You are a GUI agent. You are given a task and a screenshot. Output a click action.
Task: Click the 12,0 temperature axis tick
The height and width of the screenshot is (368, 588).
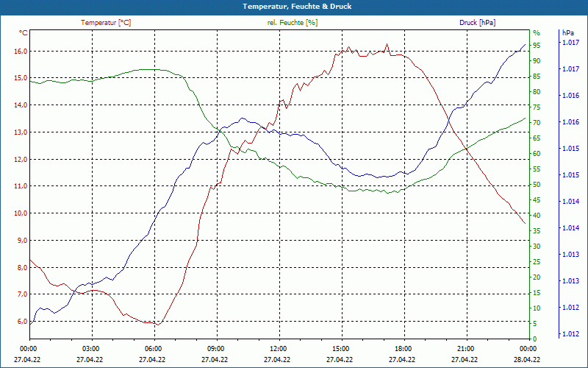[21, 159]
